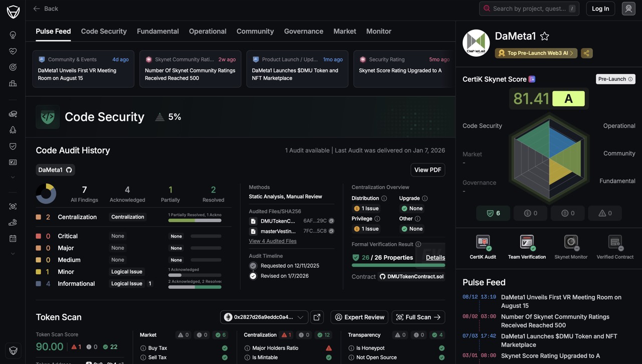The image size is (642, 364).
Task: Open the rocket launch sidebar icon
Action: coord(13,130)
